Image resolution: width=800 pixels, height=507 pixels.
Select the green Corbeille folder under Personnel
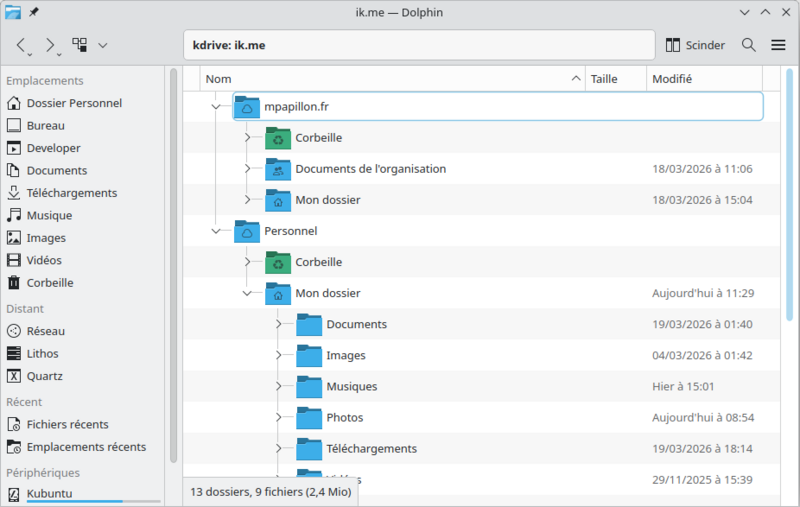278,262
